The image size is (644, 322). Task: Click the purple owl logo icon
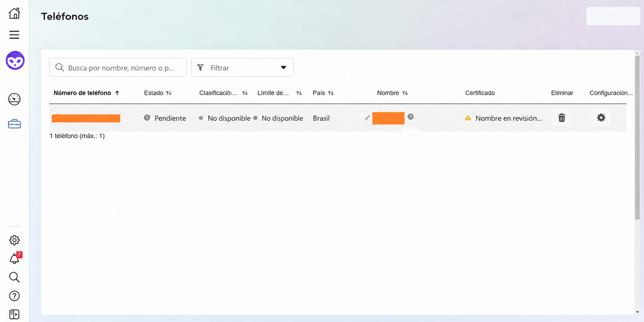point(15,60)
